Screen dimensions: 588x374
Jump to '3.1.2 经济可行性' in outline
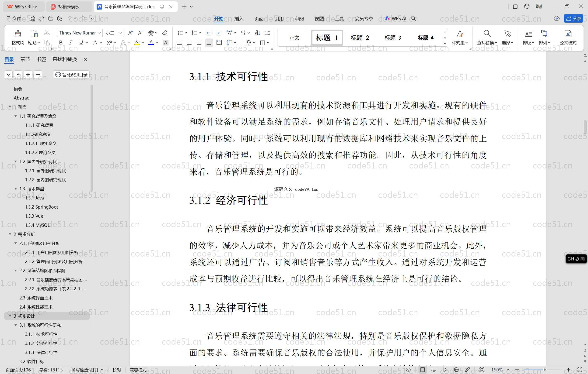click(x=41, y=343)
